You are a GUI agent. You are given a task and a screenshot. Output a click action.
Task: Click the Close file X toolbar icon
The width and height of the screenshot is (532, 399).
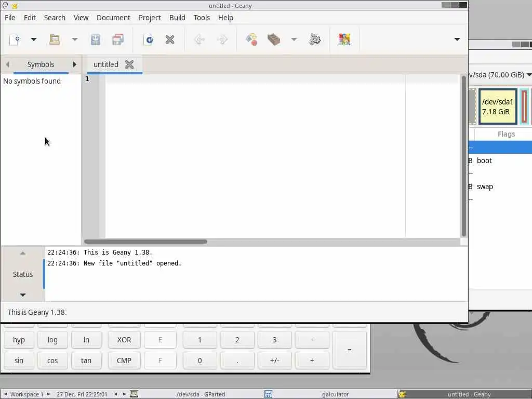(x=170, y=39)
